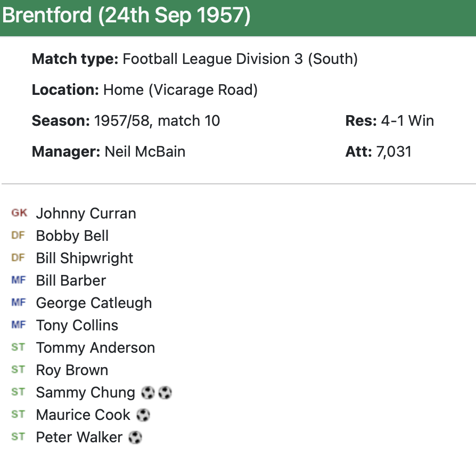
Task: Click the DF icon beside Bill Shipwright
Action: point(18,258)
